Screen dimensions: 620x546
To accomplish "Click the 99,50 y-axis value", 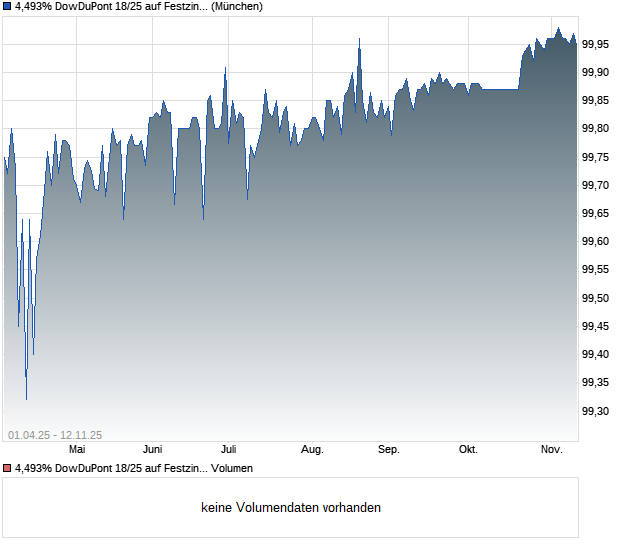I will pos(595,298).
